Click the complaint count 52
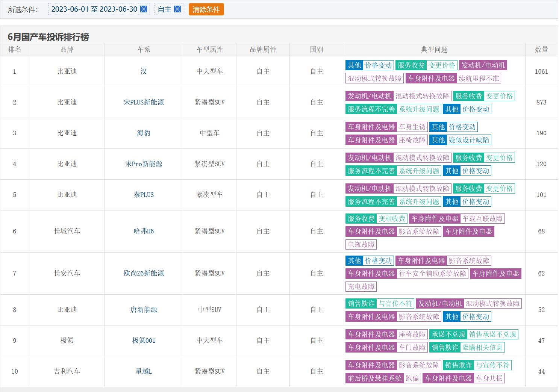Screen dimensions: 559x392 (x=541, y=310)
